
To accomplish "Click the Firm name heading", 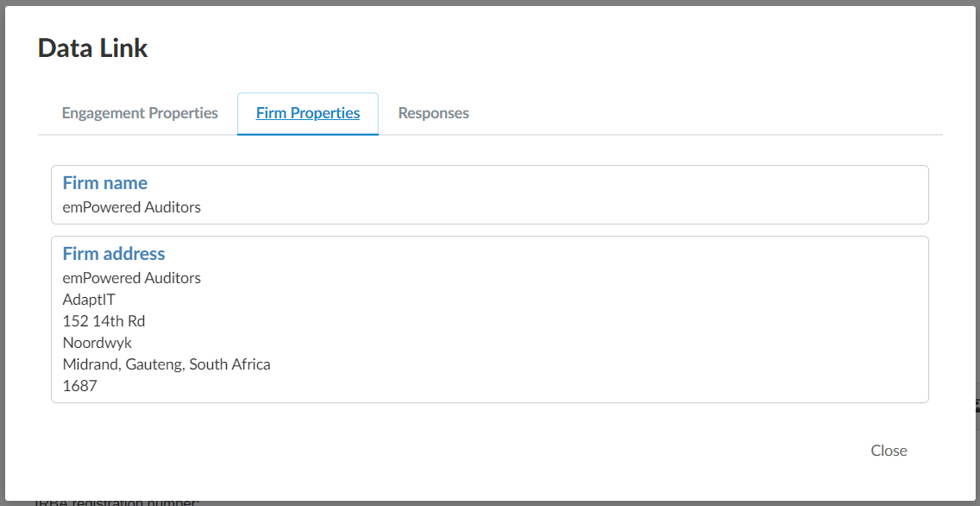I will [x=105, y=183].
